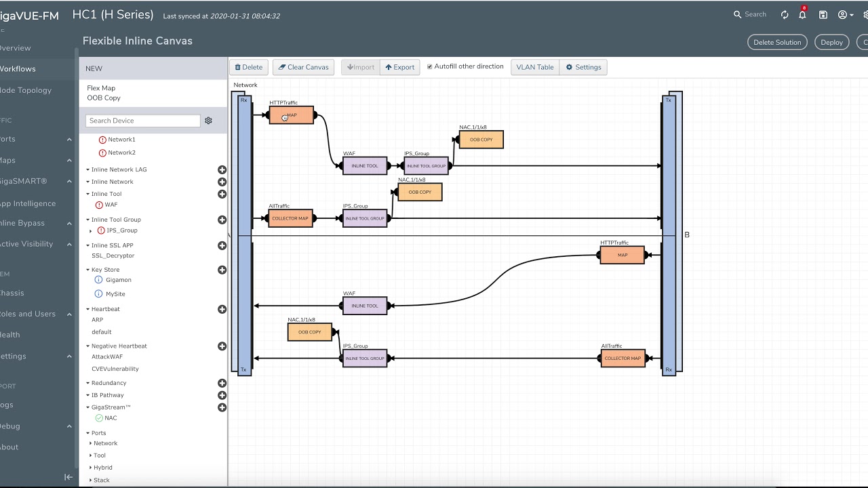Click the refresh sync icon in header
Screen dimensions: 868x488
pyautogui.click(x=785, y=14)
